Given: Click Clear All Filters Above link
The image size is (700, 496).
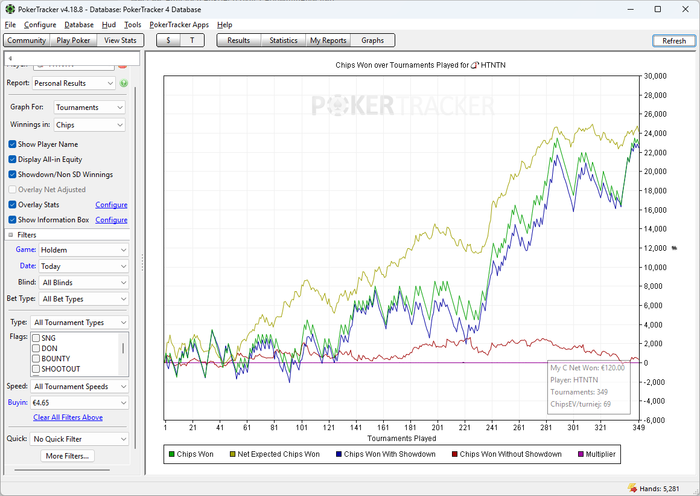Looking at the screenshot, I should [68, 417].
